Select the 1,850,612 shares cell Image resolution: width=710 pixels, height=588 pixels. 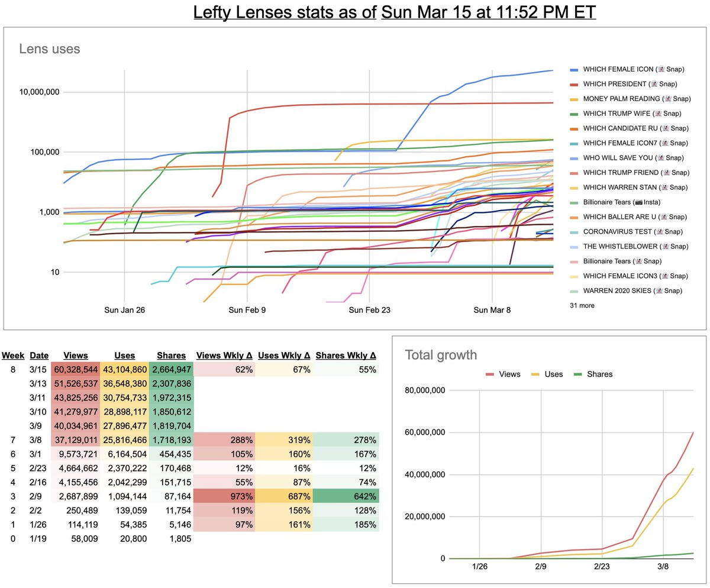[170, 412]
